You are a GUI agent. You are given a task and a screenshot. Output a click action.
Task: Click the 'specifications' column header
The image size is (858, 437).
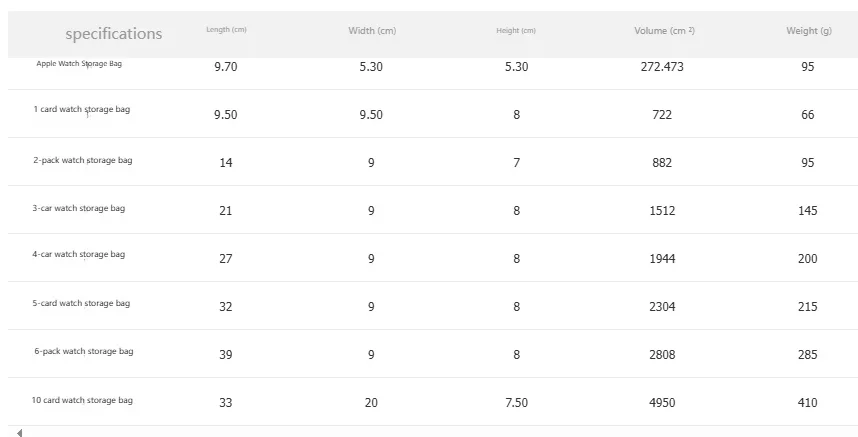coord(113,34)
